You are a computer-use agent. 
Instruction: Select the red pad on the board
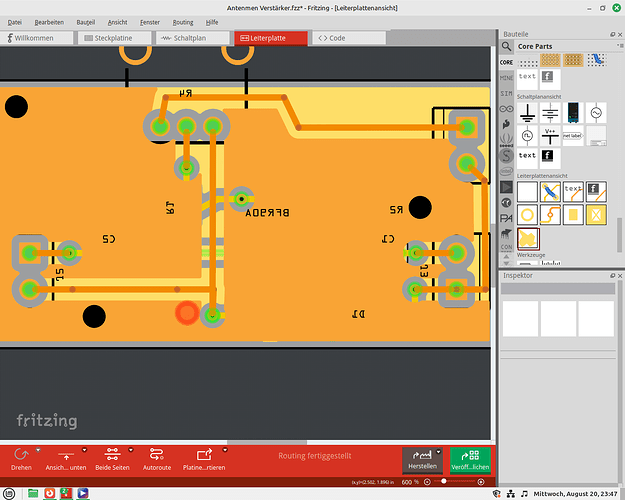[186, 314]
